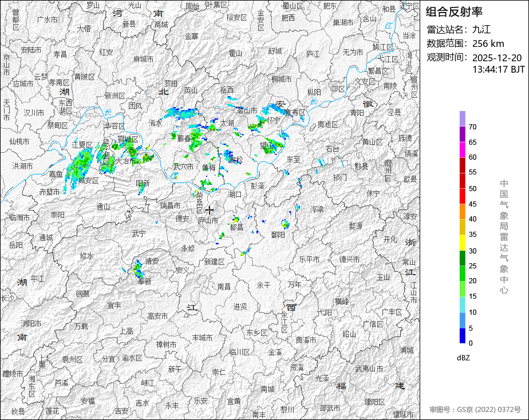529x420 pixels.
Task: Pick the light purple swatch above 70 dBZ
Action: pos(463,118)
